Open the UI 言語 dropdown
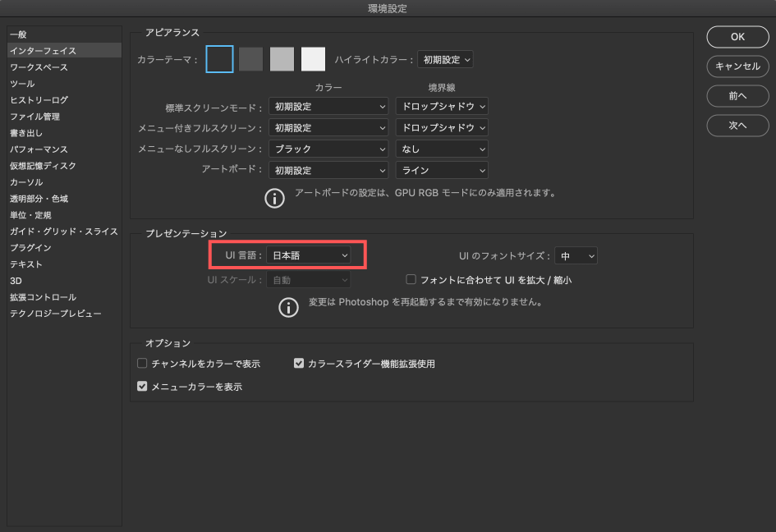 308,255
